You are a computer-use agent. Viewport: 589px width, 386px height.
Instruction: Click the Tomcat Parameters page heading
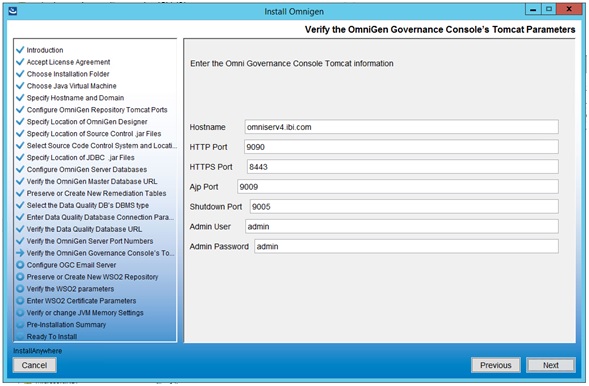click(440, 29)
